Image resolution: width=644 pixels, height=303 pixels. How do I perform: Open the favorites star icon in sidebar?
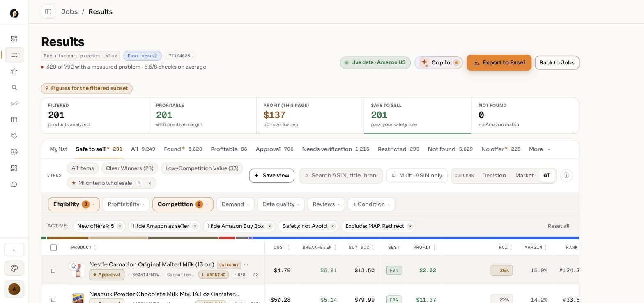point(14,71)
